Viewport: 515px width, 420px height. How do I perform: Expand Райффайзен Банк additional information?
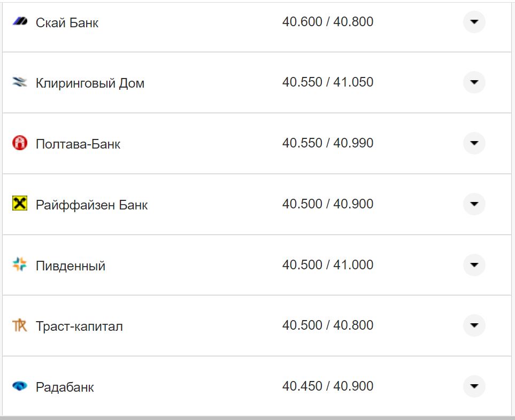[x=474, y=204]
